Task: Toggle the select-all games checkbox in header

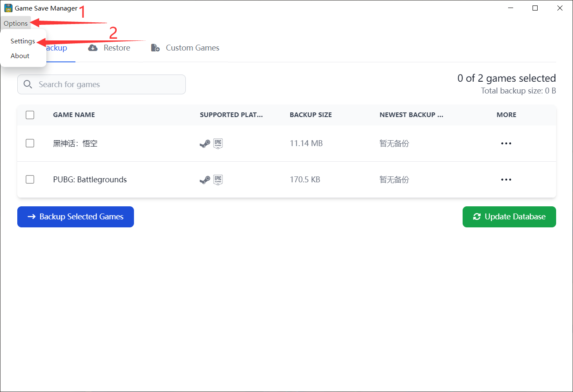Action: 30,115
